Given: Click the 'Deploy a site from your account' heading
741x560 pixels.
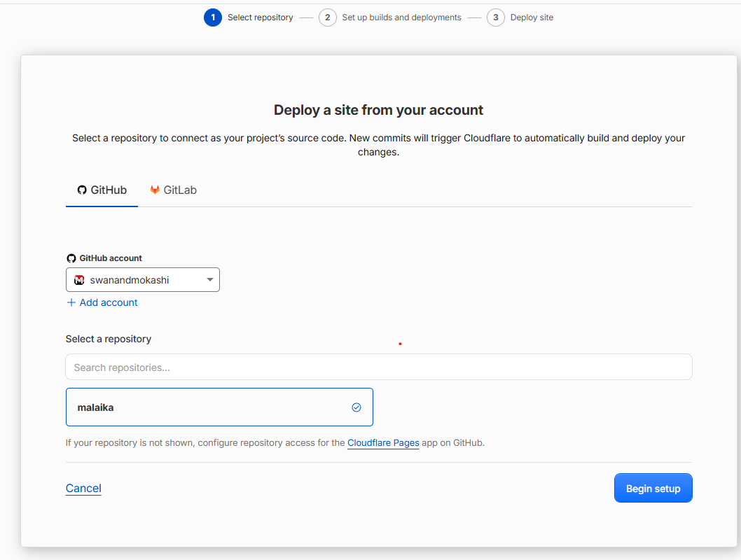Looking at the screenshot, I should point(378,110).
